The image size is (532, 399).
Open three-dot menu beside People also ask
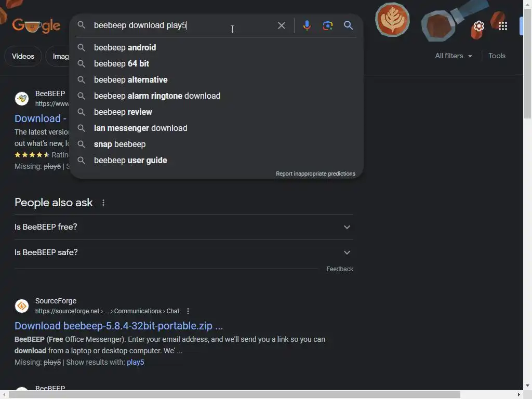(103, 203)
